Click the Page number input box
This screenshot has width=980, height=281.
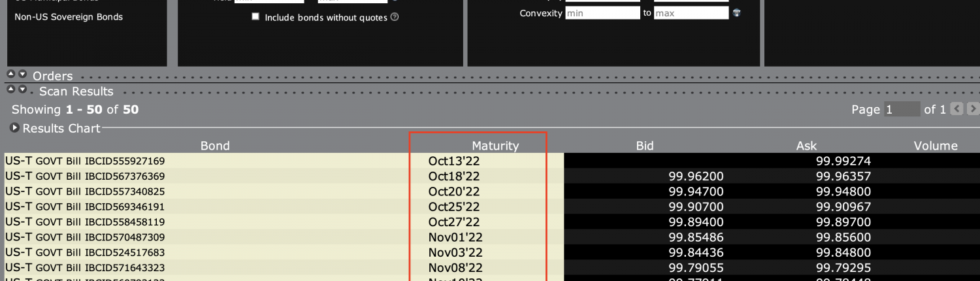[x=902, y=109]
